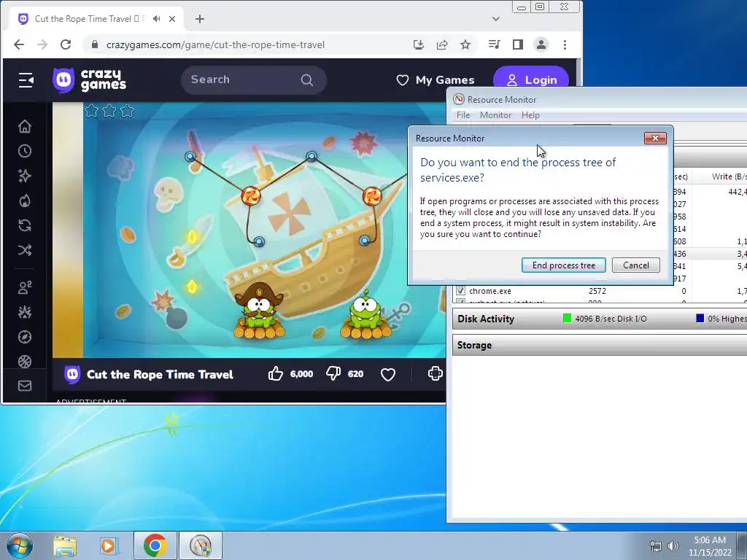
Task: Open new tab with plus button
Action: [200, 19]
